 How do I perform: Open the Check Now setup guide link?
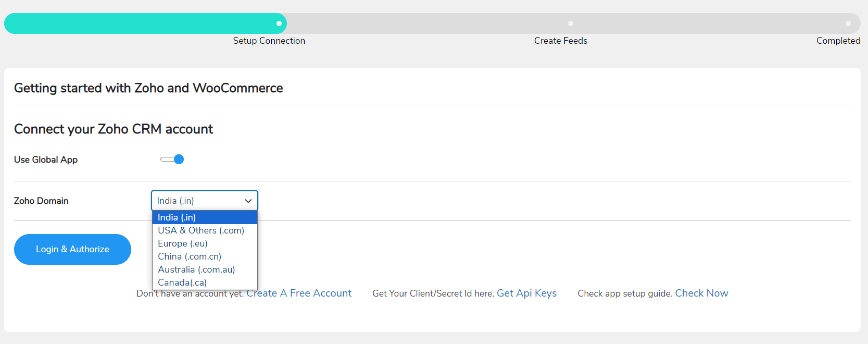701,293
